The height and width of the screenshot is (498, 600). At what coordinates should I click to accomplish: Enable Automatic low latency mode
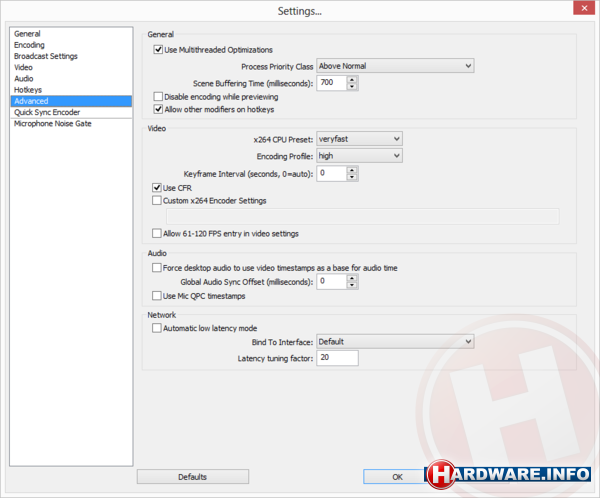point(157,328)
